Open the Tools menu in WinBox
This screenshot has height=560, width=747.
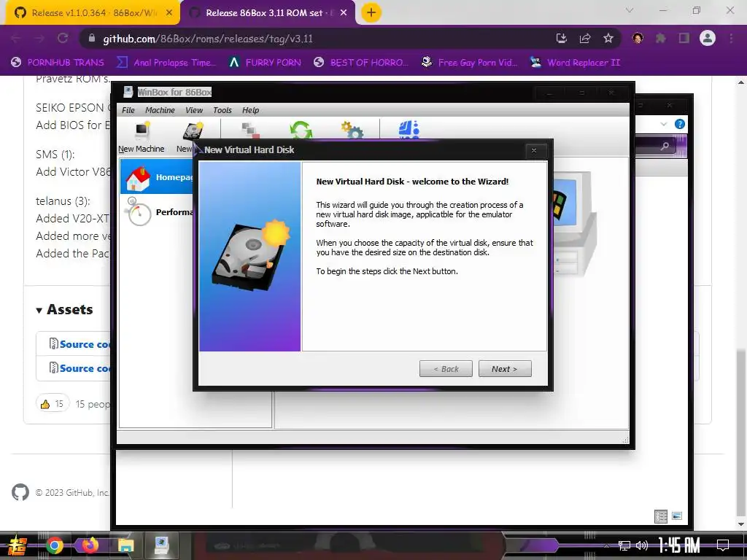(222, 110)
